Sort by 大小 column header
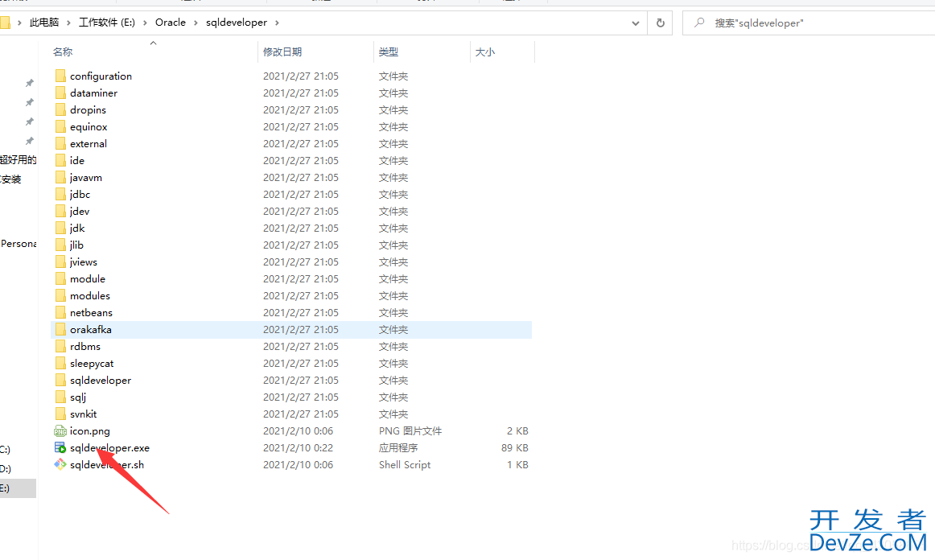The image size is (935, 560). 484,51
